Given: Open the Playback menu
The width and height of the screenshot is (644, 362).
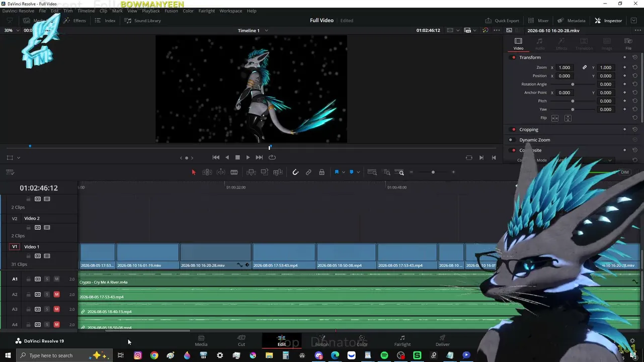Looking at the screenshot, I should pos(151,11).
